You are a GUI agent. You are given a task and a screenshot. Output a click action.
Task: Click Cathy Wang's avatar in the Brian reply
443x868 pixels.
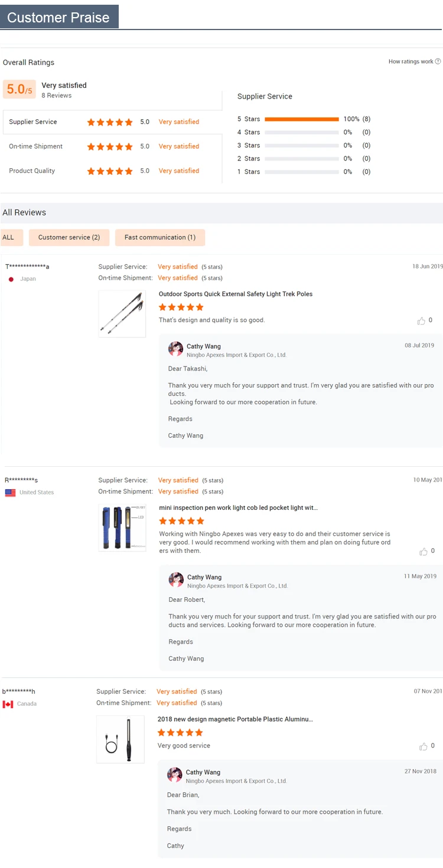tap(175, 775)
